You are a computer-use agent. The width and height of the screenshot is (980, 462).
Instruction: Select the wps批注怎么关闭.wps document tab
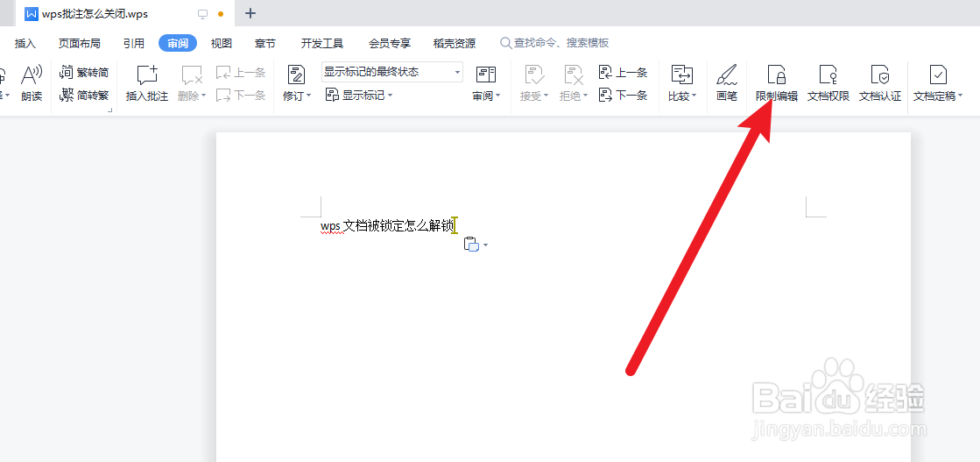pos(123,13)
